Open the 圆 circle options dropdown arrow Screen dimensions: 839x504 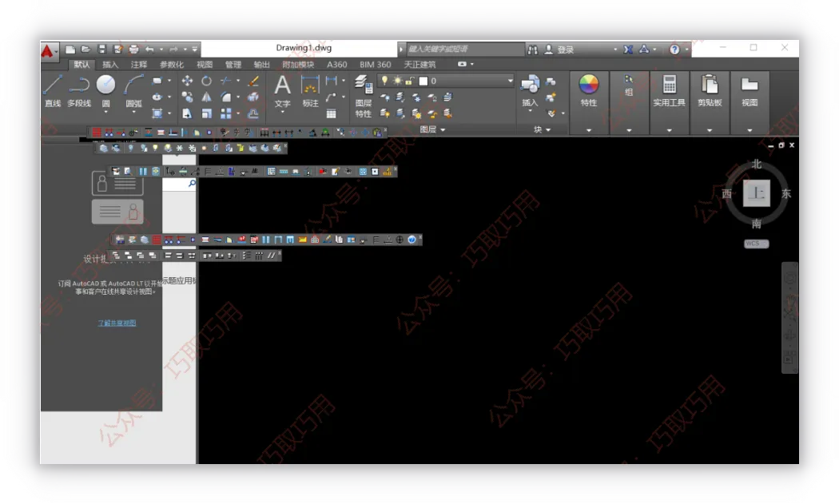pyautogui.click(x=106, y=113)
